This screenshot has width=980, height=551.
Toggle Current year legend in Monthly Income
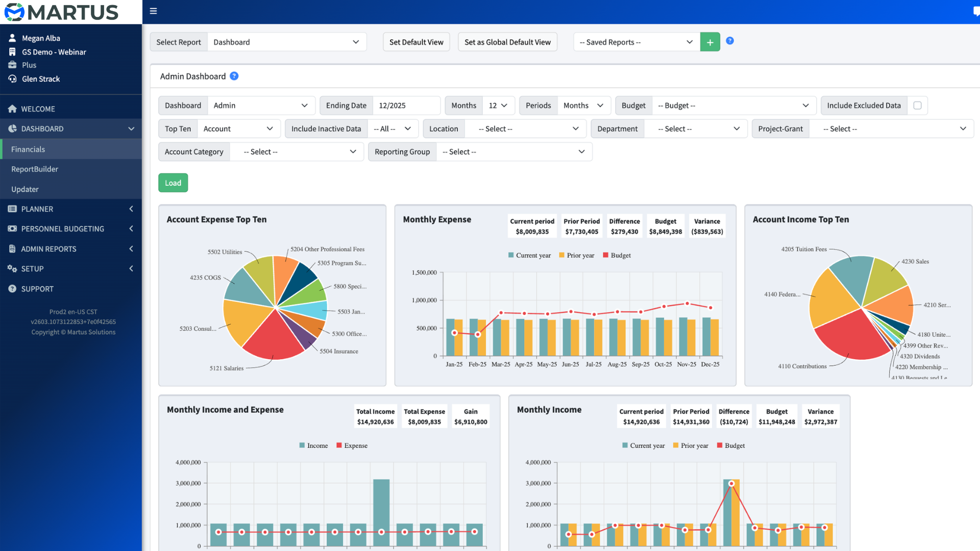click(x=643, y=445)
